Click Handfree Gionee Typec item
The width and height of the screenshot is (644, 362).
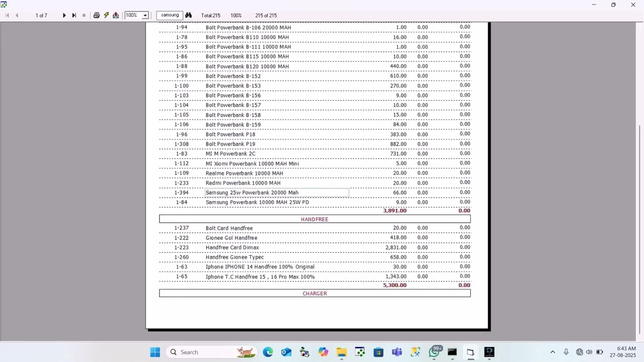tap(234, 257)
